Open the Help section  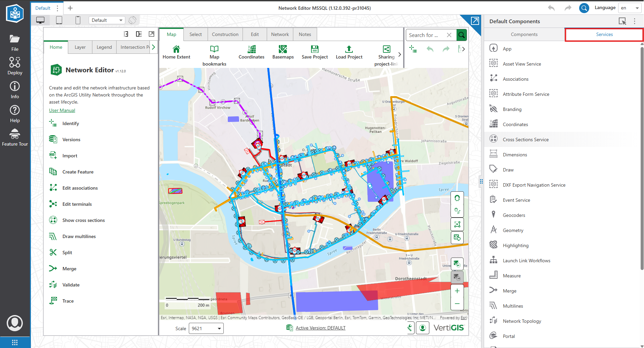[x=15, y=114]
